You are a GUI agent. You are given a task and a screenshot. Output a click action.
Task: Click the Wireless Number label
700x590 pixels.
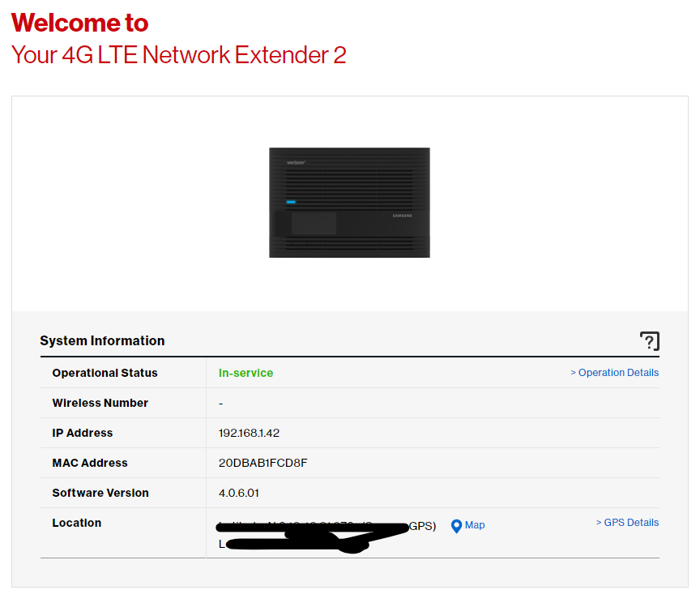point(100,403)
